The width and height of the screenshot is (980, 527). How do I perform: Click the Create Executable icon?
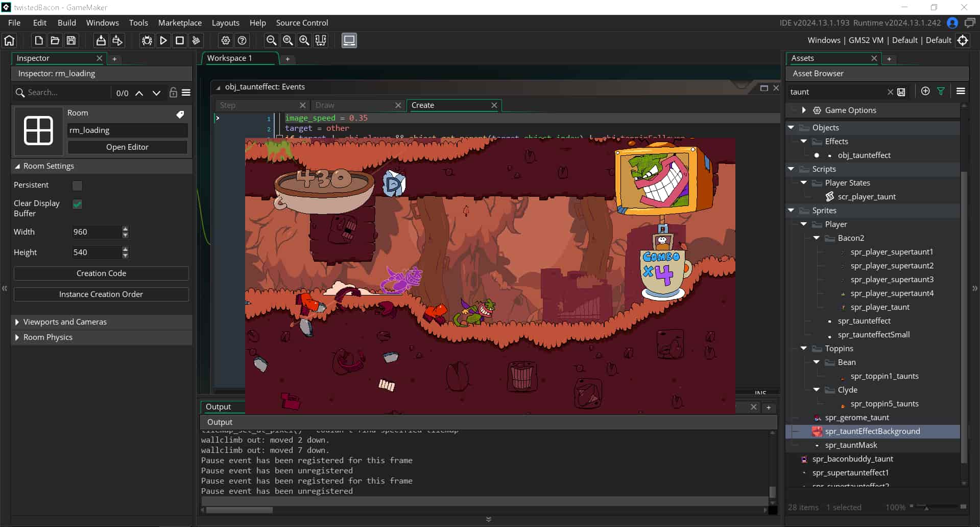(101, 40)
